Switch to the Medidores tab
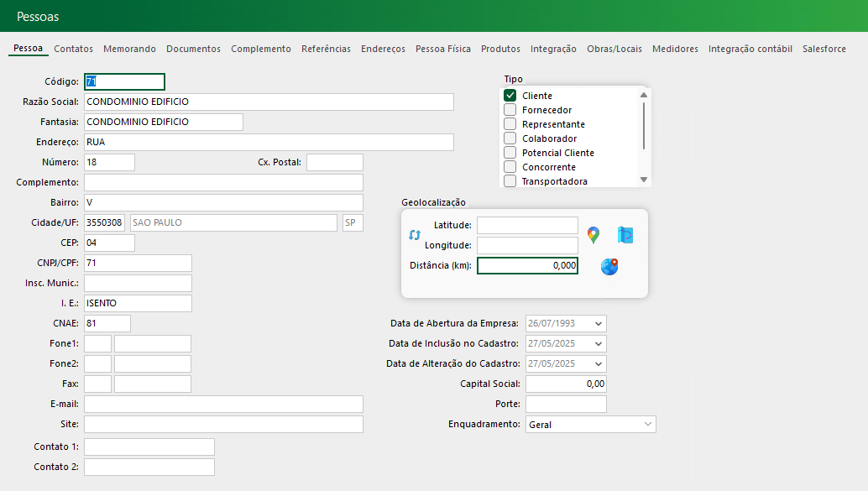This screenshot has width=868, height=491. (x=675, y=49)
